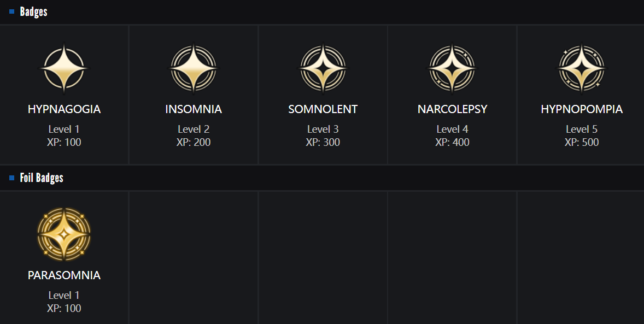
Task: Click the Hypnagogia badge icon
Action: point(64,69)
